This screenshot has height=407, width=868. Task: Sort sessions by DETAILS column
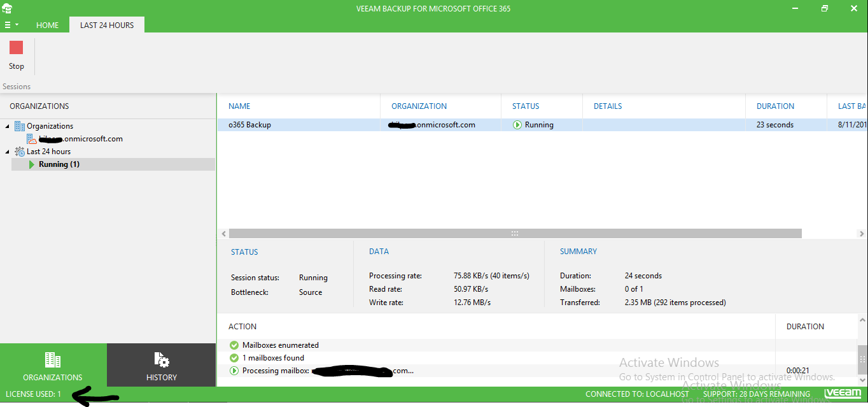click(608, 106)
